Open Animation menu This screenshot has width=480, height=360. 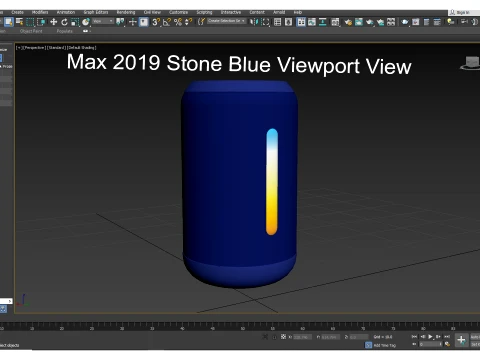click(x=66, y=12)
